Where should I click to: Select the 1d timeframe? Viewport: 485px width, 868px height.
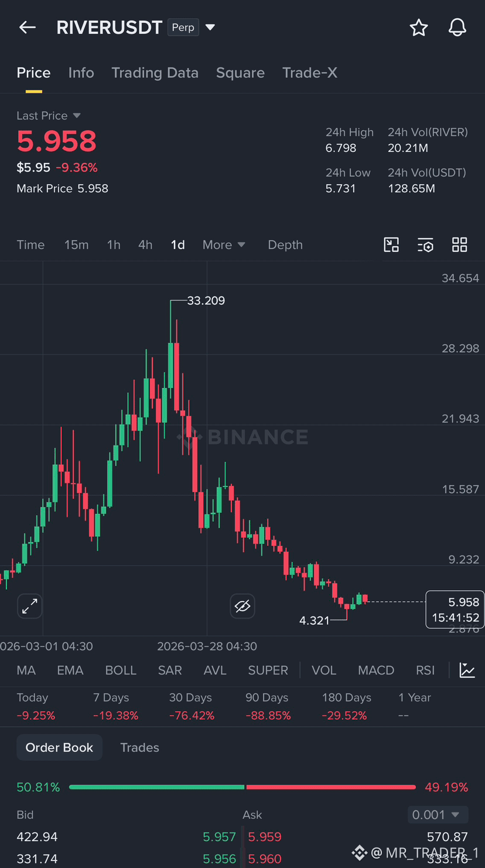(x=177, y=245)
